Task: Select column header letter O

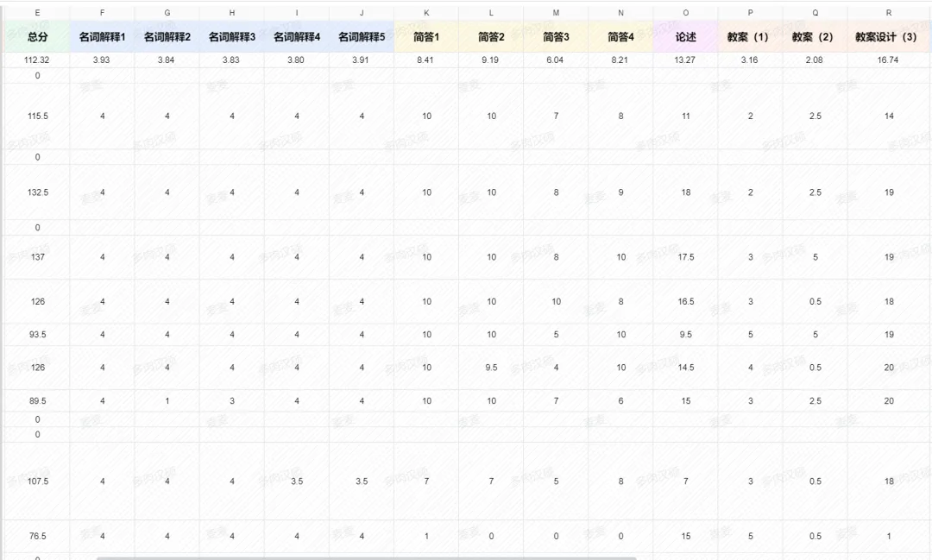Action: pyautogui.click(x=686, y=12)
